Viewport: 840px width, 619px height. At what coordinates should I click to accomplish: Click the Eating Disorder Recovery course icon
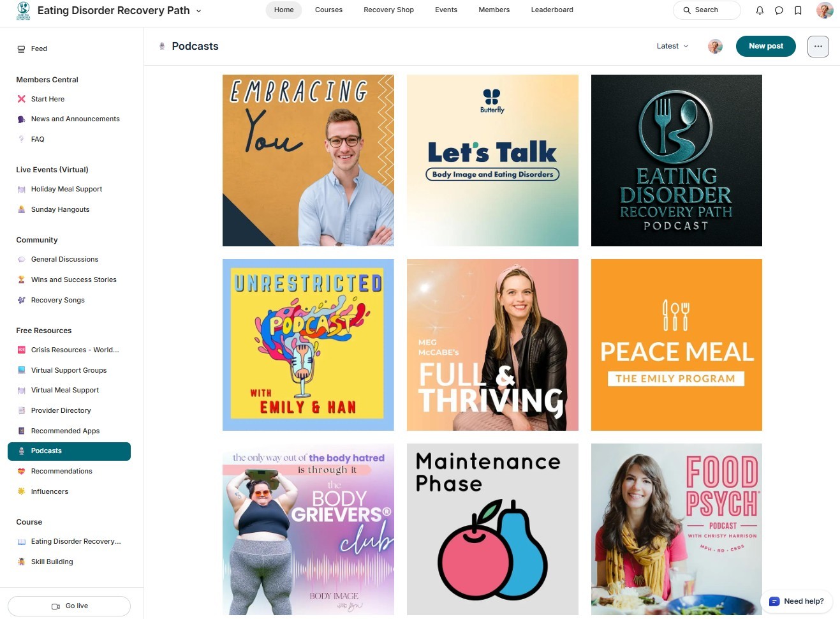[21, 542]
